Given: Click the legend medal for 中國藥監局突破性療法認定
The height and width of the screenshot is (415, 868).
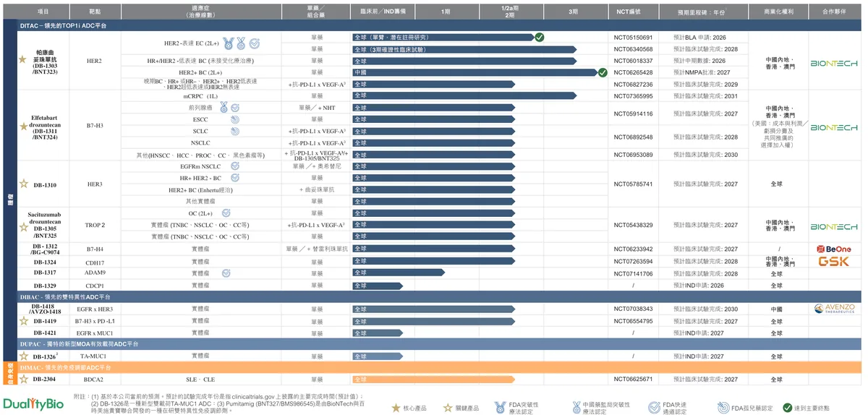Looking at the screenshot, I should pyautogui.click(x=576, y=408).
